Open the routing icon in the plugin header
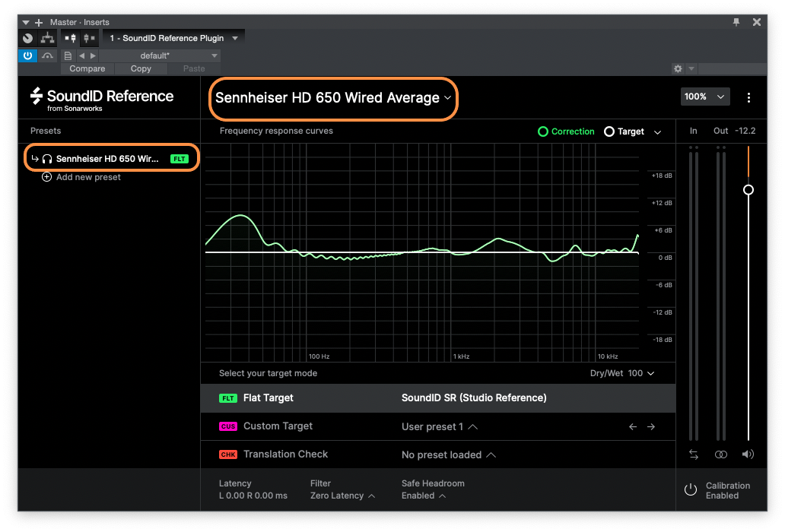The image size is (785, 532). pyautogui.click(x=48, y=38)
